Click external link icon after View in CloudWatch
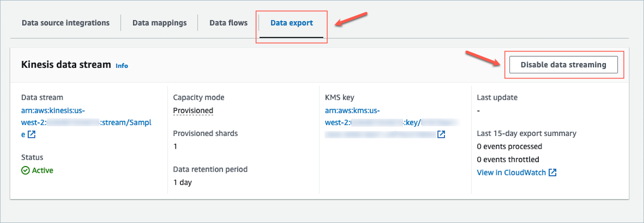The image size is (644, 223). tap(552, 173)
